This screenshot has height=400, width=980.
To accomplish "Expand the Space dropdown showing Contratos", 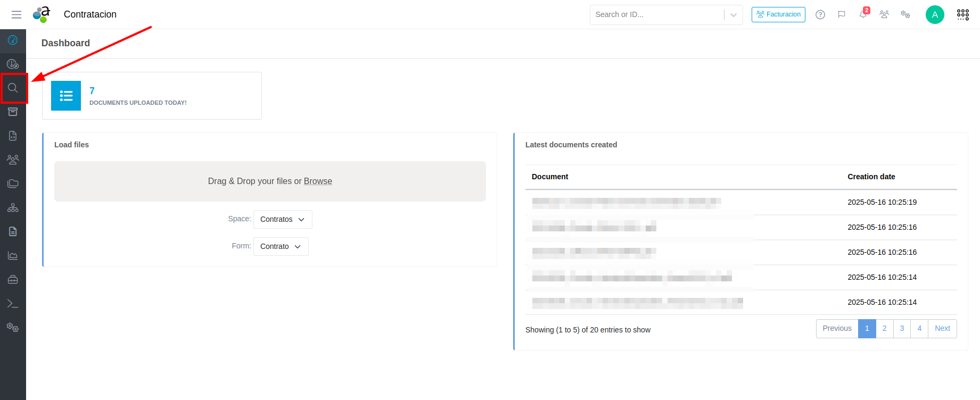I will 283,219.
